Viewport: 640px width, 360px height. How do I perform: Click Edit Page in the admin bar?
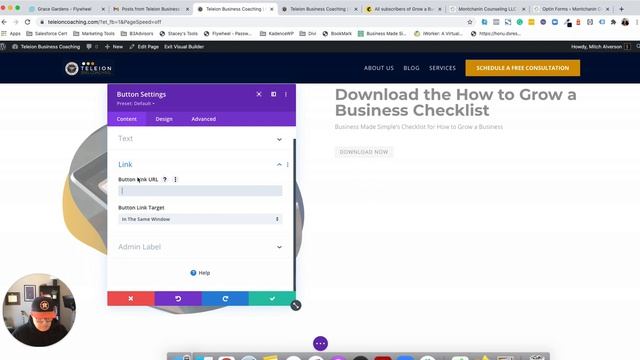coord(144,47)
